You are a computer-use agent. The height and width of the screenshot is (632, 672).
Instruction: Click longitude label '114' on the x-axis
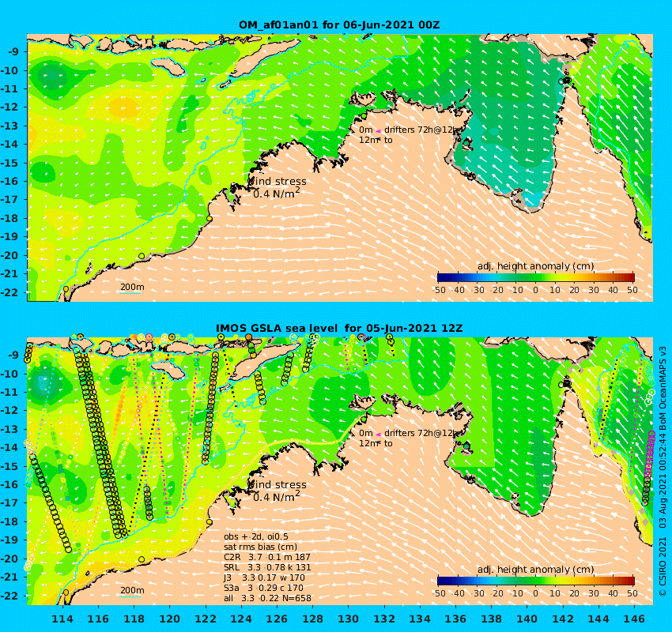62,619
